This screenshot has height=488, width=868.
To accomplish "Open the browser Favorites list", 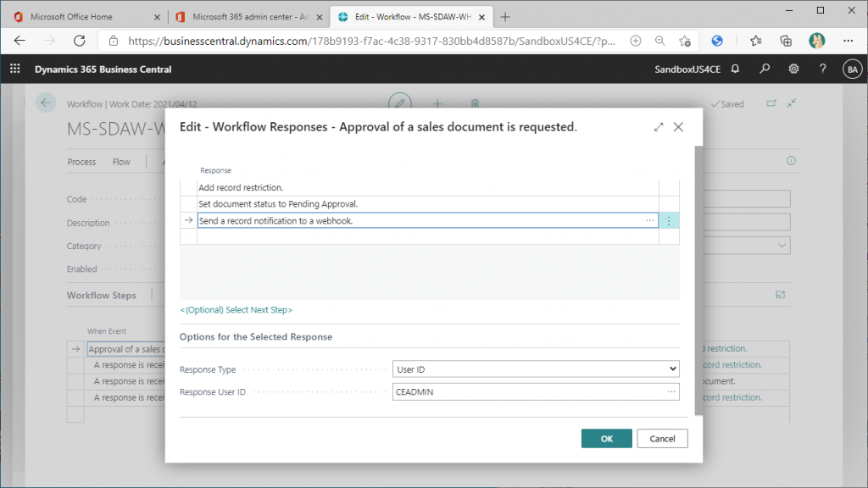I will tap(755, 41).
